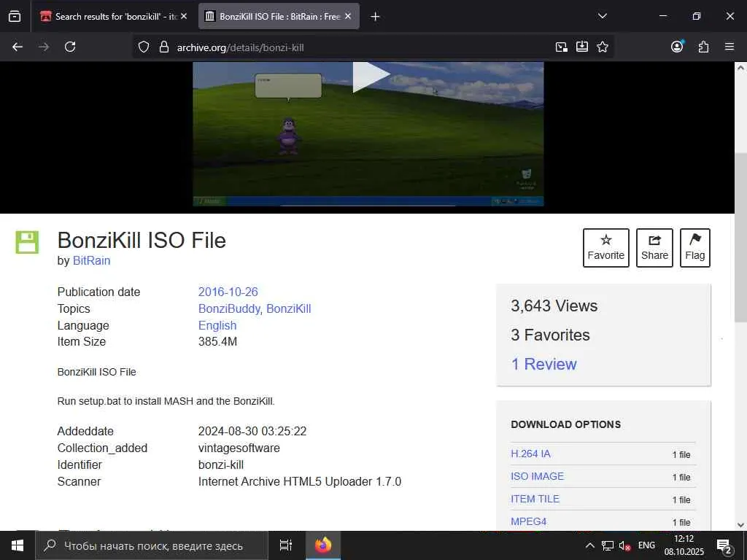
Task: Open publication date 2016-10-26 link
Action: click(228, 292)
